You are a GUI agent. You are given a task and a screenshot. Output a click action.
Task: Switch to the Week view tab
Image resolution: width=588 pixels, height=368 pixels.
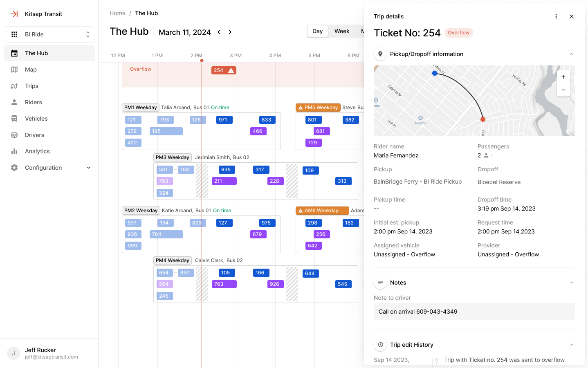click(x=342, y=31)
